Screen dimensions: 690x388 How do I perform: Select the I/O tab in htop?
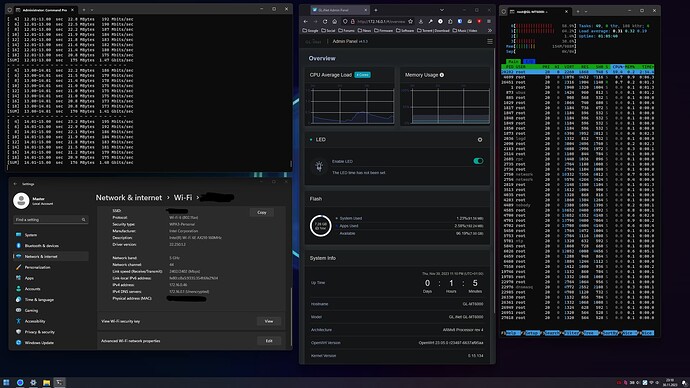point(529,62)
